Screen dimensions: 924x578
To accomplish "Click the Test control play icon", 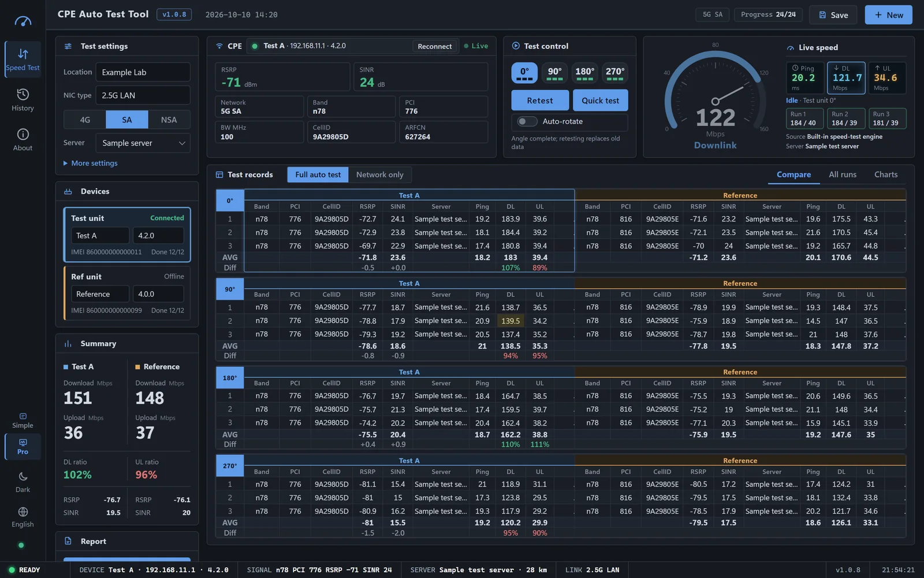I will [x=516, y=46].
